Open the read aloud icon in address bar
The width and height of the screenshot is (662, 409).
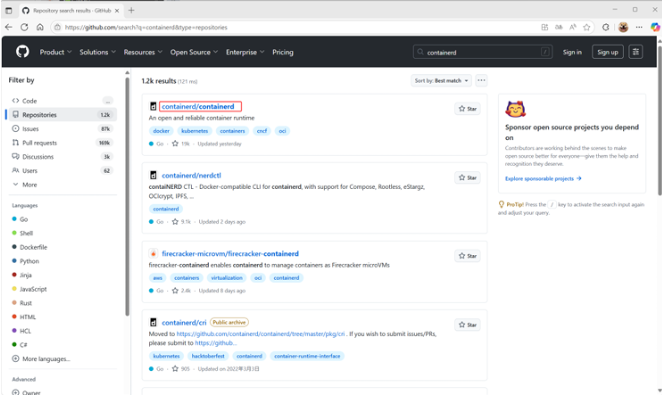(573, 27)
